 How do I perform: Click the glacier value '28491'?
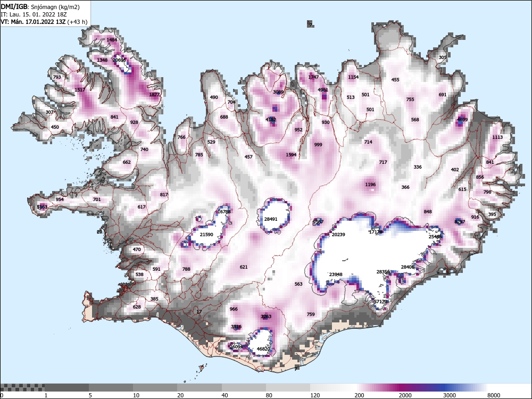coord(271,219)
